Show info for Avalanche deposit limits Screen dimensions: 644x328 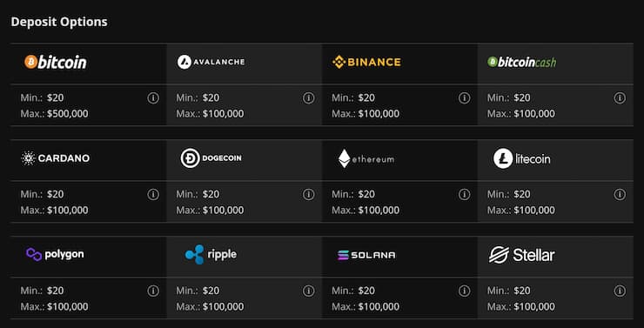click(x=308, y=98)
